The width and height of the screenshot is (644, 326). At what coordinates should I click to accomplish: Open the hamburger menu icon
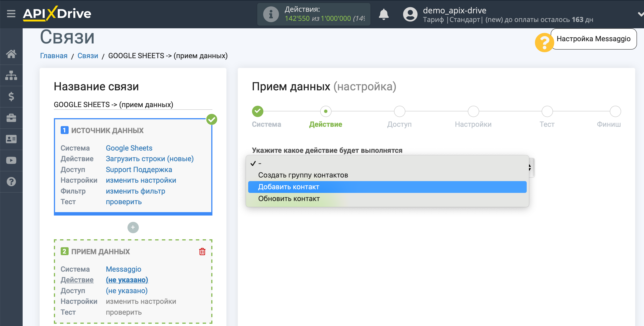(x=11, y=14)
